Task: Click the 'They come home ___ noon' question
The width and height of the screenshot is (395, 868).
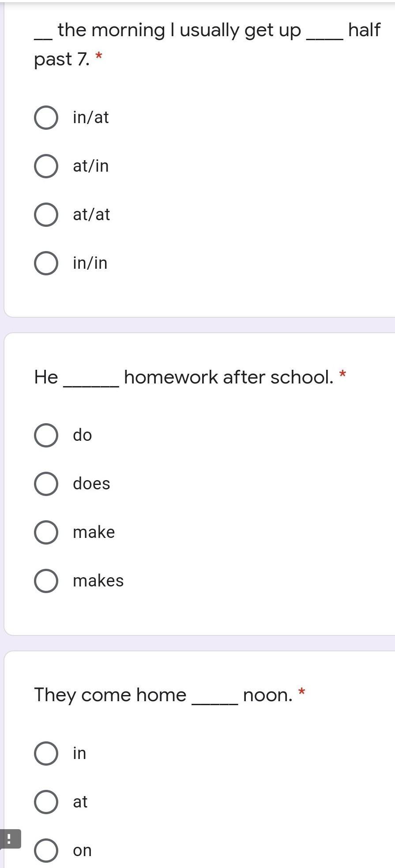Action: pyautogui.click(x=169, y=695)
